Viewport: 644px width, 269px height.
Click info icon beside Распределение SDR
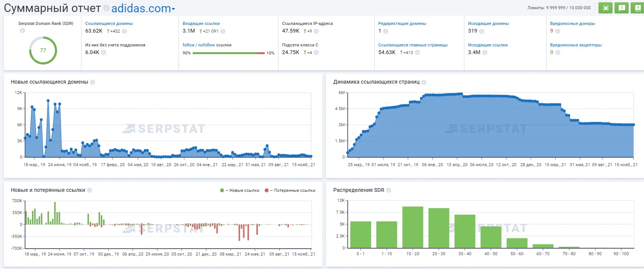click(388, 190)
